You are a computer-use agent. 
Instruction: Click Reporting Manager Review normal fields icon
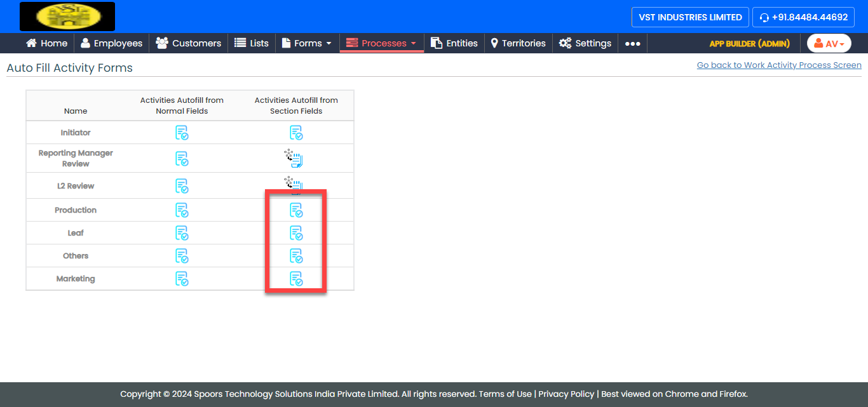[x=182, y=159]
